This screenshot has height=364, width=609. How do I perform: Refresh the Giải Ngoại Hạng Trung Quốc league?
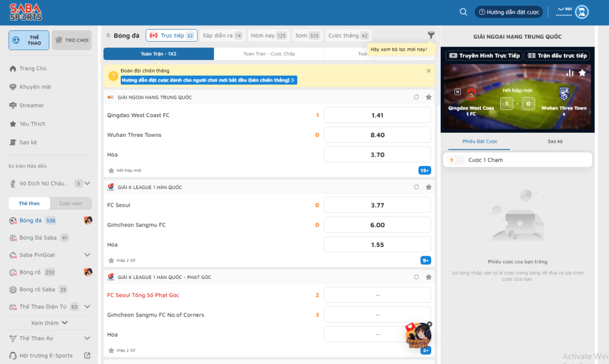(416, 97)
